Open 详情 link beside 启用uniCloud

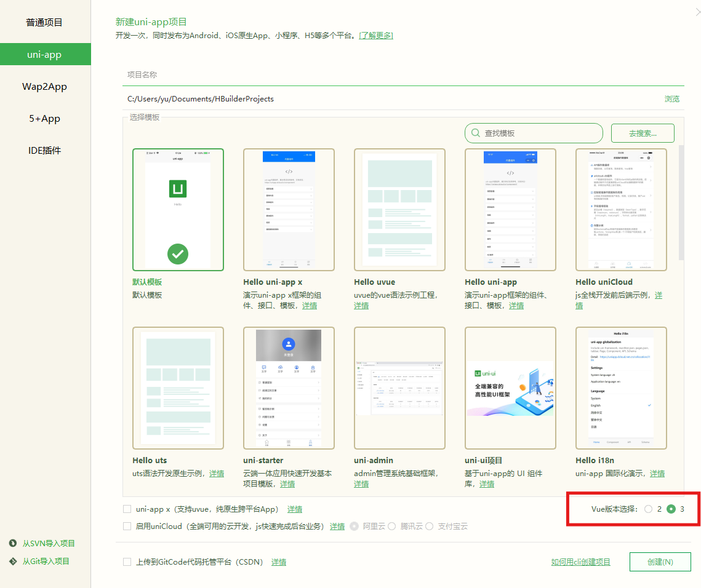click(x=337, y=526)
